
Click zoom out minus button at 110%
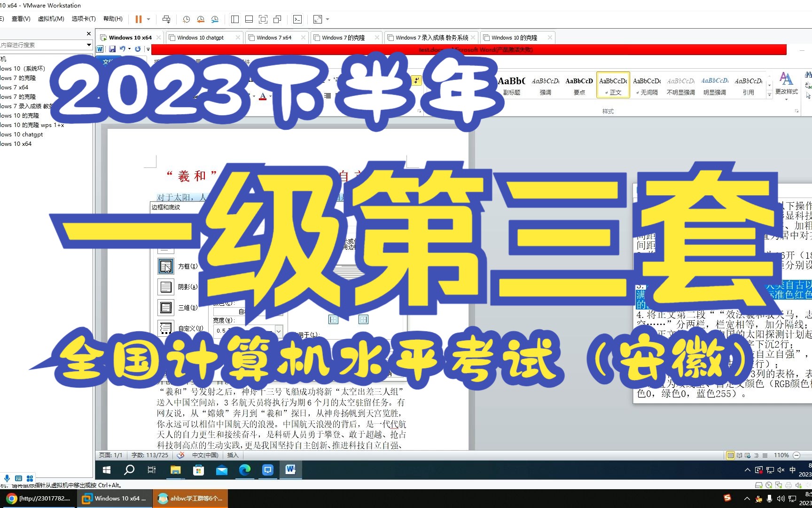796,455
